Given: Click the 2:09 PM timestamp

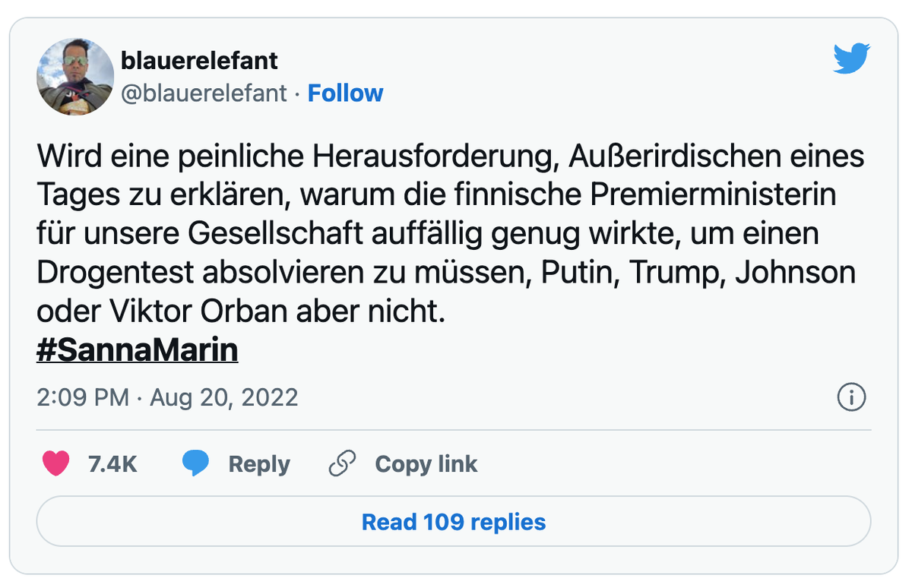Looking at the screenshot, I should tap(83, 397).
